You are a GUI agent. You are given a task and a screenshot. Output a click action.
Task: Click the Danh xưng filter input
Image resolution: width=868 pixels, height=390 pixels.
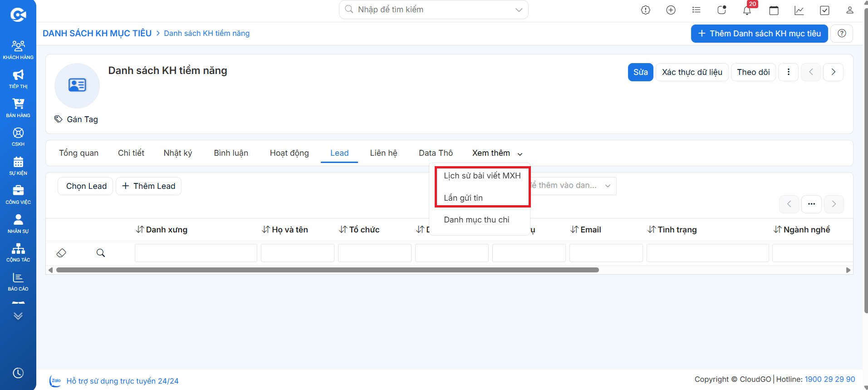pyautogui.click(x=196, y=253)
